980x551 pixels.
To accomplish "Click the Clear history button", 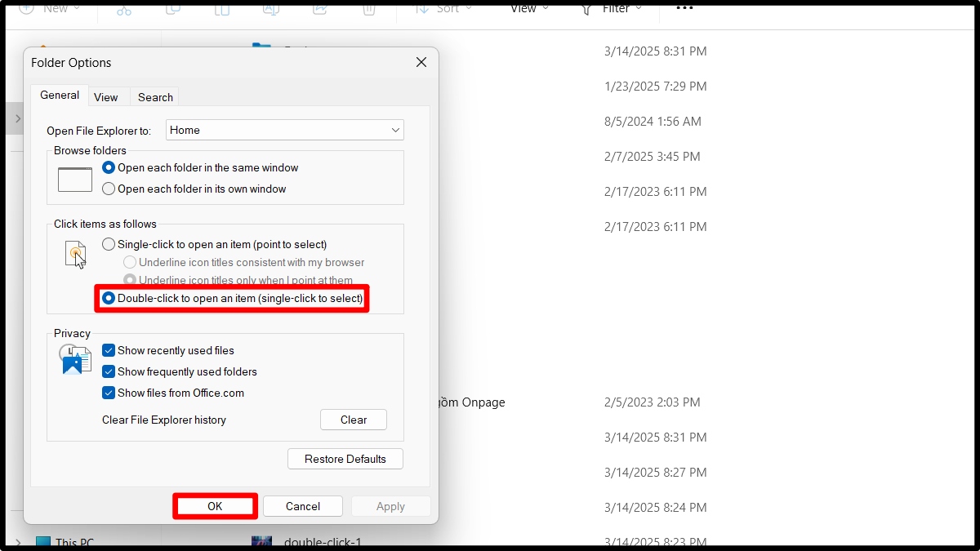I will pos(354,420).
